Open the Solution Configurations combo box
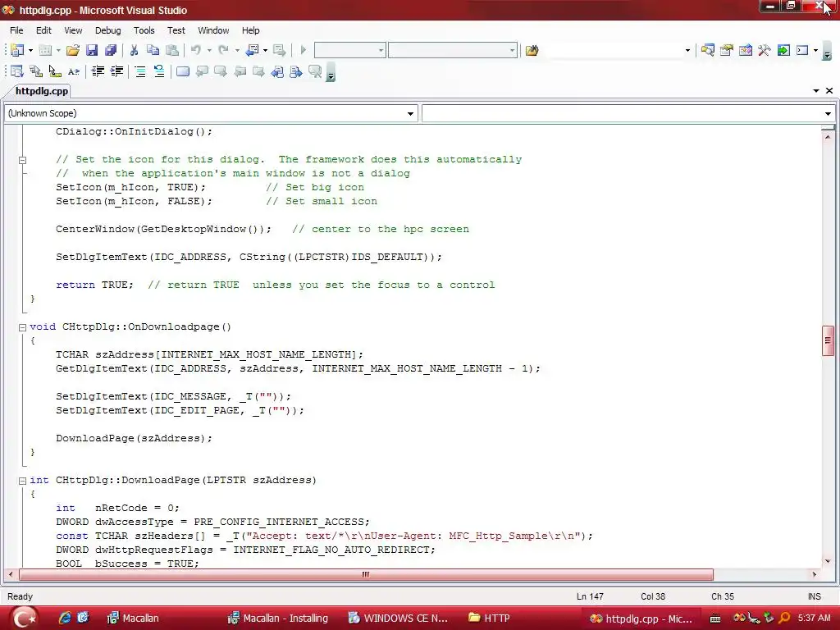This screenshot has width=840, height=630. (349, 50)
